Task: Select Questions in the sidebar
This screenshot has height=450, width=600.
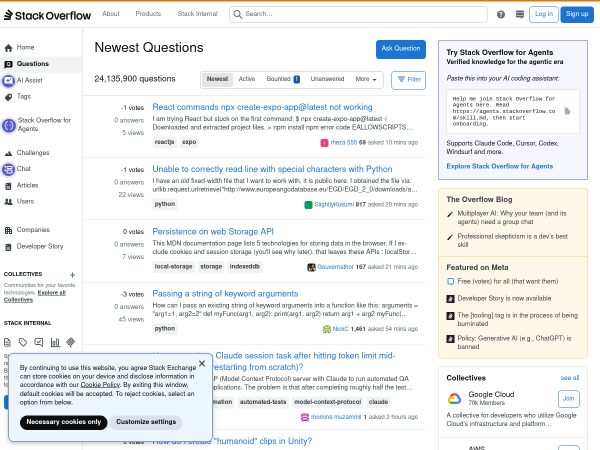Action: tap(41, 64)
